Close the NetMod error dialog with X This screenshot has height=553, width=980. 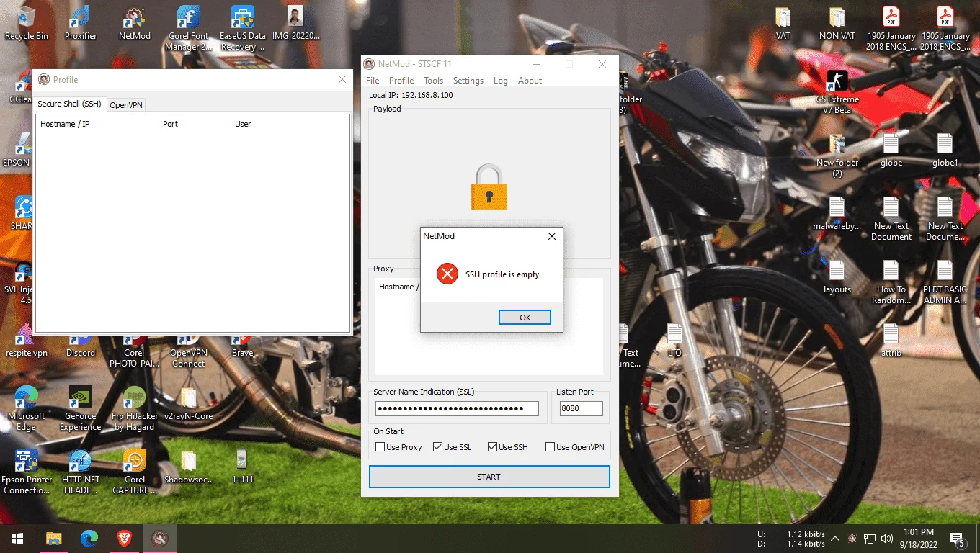[x=552, y=236]
